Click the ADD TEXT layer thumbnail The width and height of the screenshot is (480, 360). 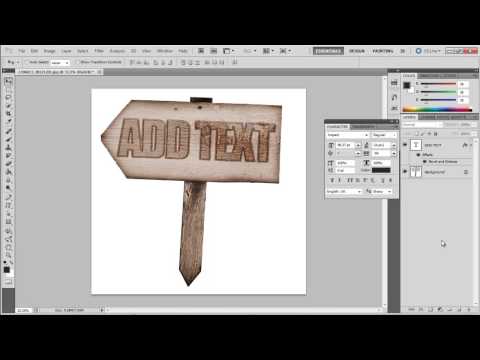pyautogui.click(x=416, y=145)
